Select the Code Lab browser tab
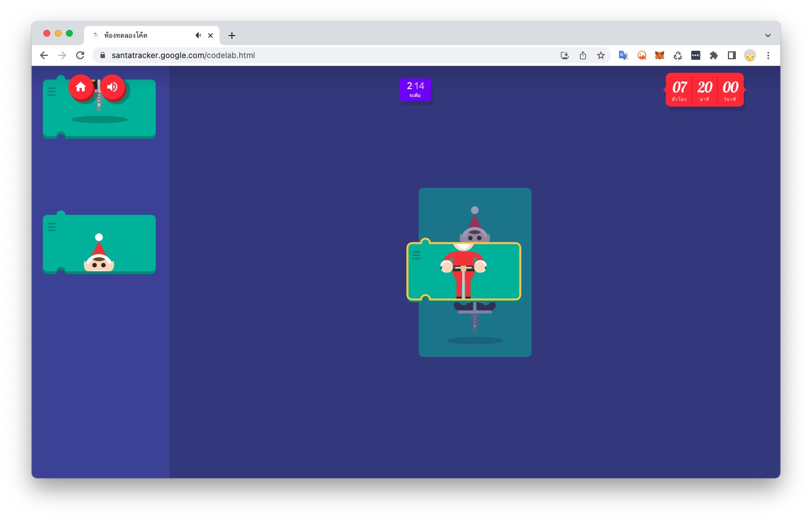 (141, 36)
